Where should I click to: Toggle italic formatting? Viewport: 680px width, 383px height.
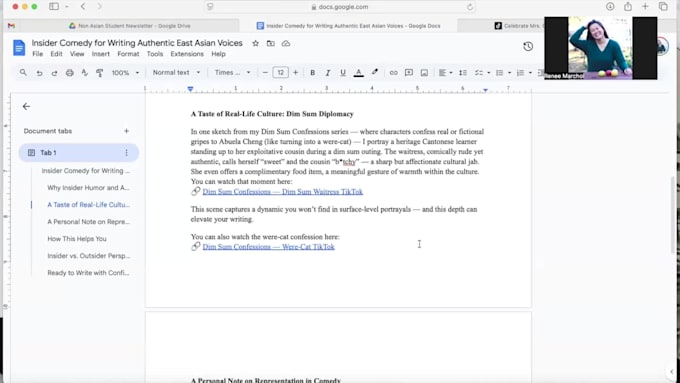pyautogui.click(x=327, y=73)
